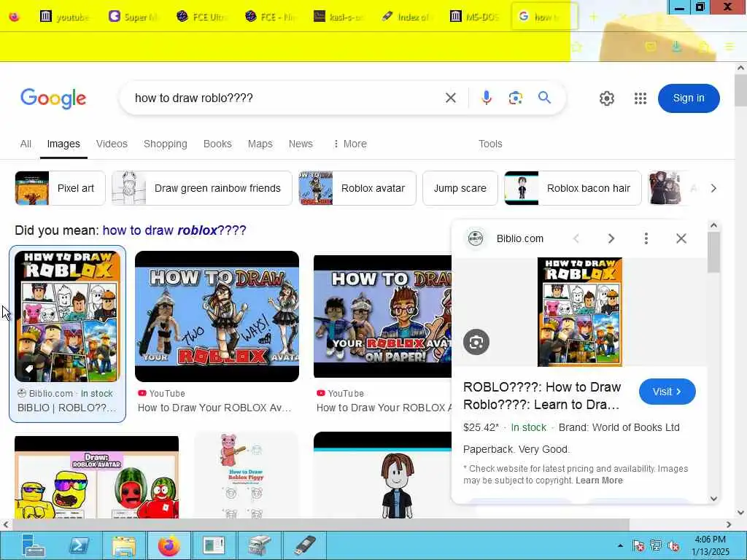
Task: Switch to the Videos results tab
Action: coord(112,144)
